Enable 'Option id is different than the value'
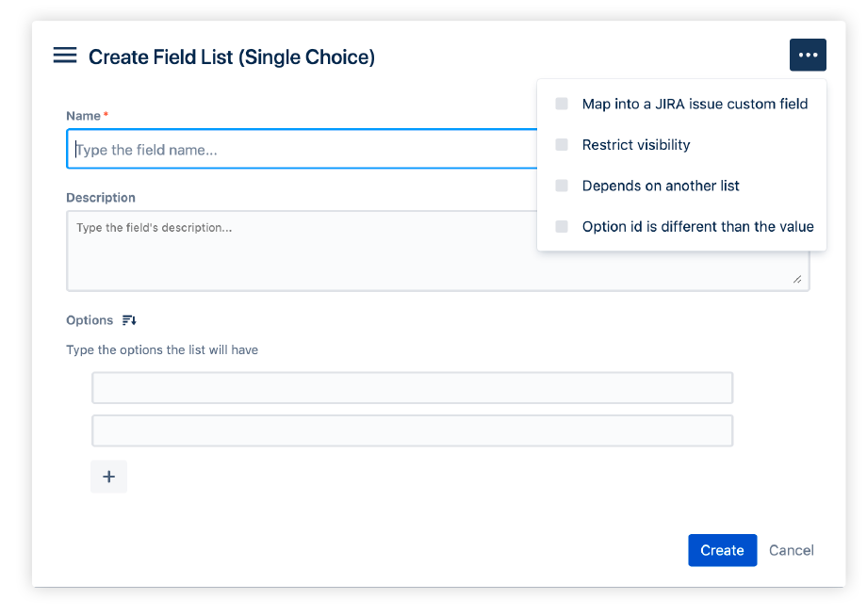The height and width of the screenshot is (616, 867). click(x=562, y=226)
